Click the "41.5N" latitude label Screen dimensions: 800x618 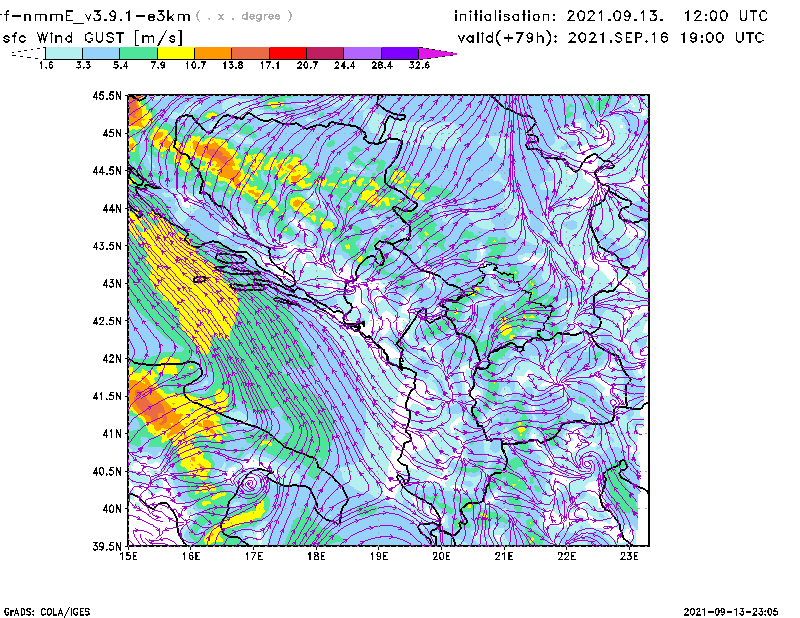click(x=107, y=396)
